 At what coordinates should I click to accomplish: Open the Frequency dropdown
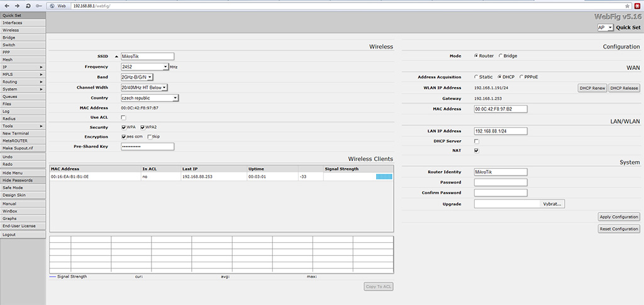point(165,67)
